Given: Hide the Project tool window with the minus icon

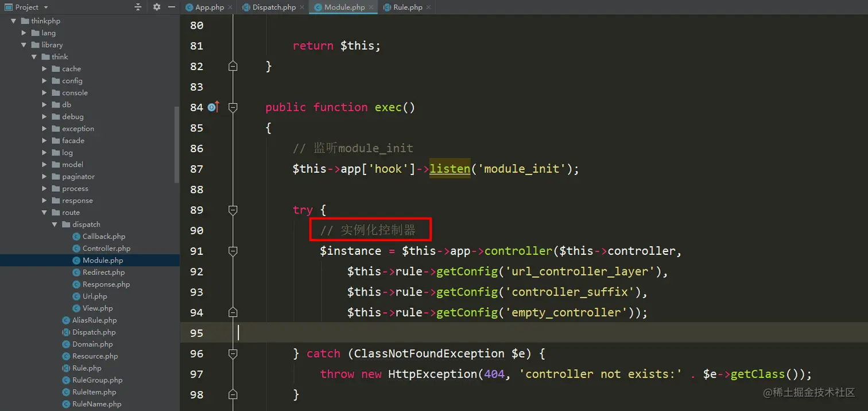Looking at the screenshot, I should point(172,7).
